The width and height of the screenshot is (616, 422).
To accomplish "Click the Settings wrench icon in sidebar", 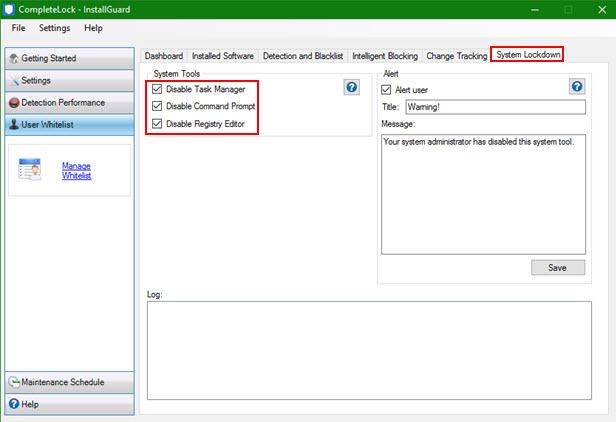I will coord(14,81).
